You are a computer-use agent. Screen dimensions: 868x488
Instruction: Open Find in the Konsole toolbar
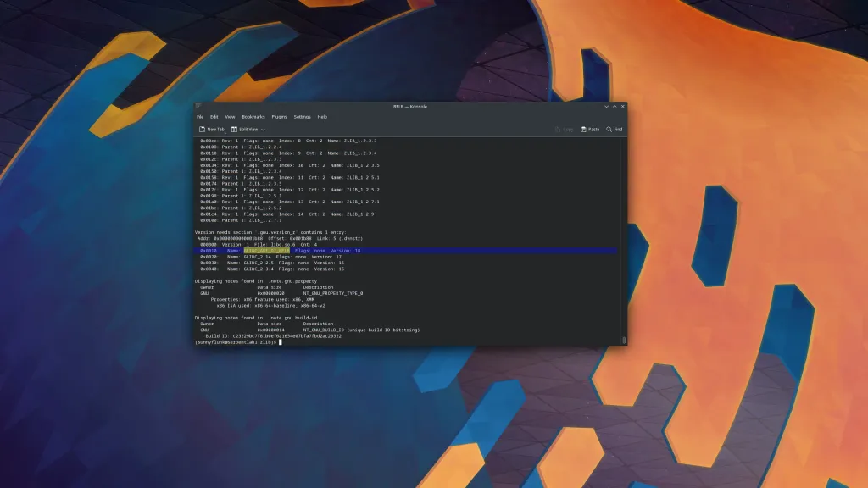(615, 130)
